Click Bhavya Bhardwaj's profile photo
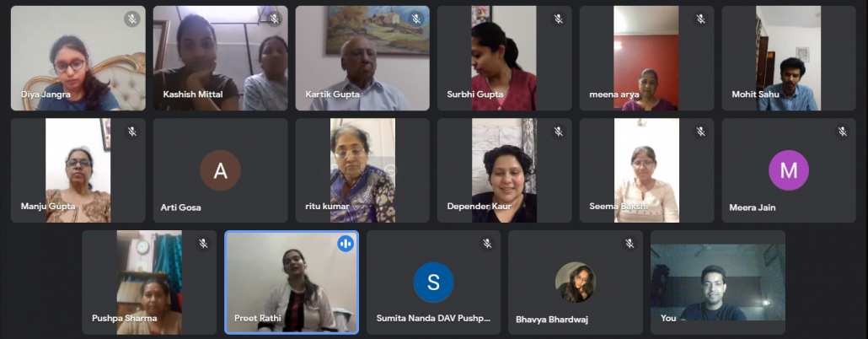868x339 pixels. coord(576,282)
